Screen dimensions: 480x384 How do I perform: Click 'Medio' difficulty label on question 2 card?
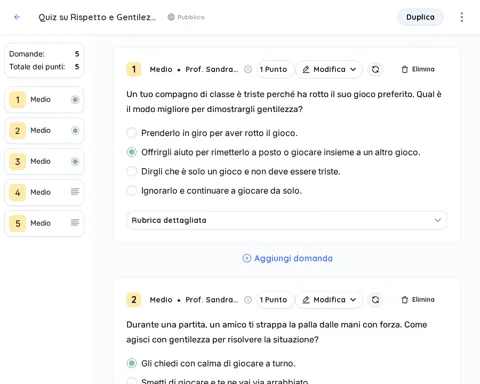(161, 300)
